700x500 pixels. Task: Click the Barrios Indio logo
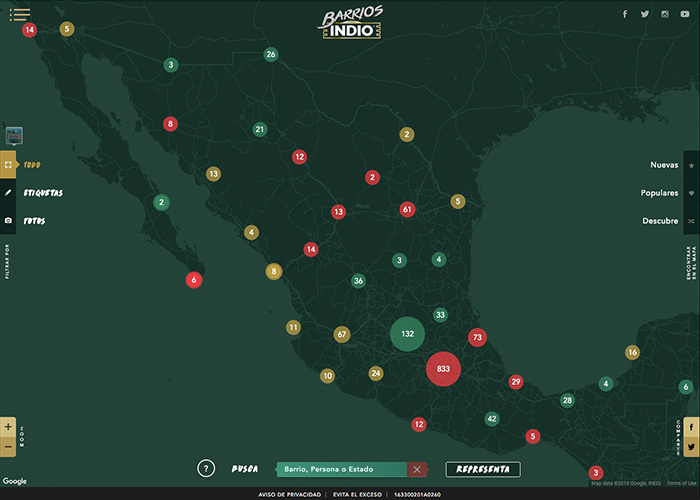(351, 23)
